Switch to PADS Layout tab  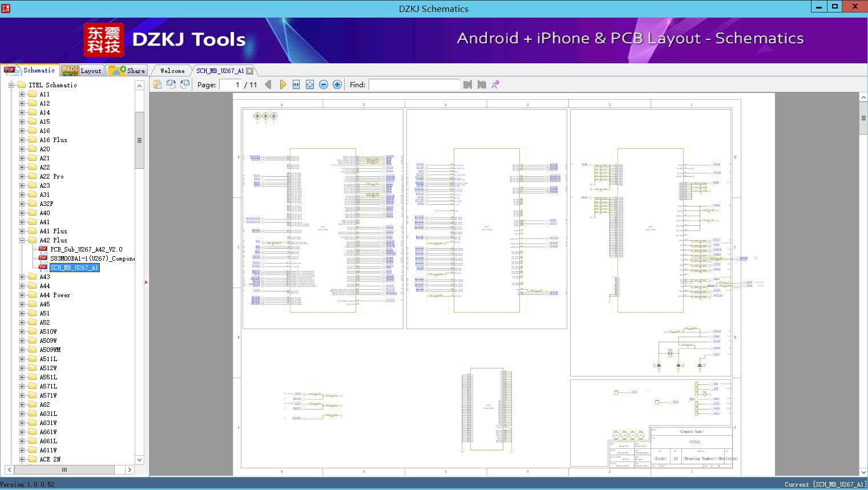point(82,70)
